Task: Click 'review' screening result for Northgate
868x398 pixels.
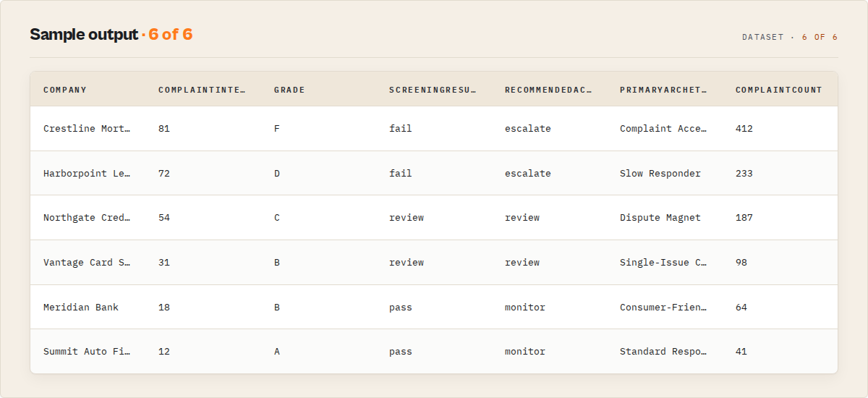Action: point(407,218)
